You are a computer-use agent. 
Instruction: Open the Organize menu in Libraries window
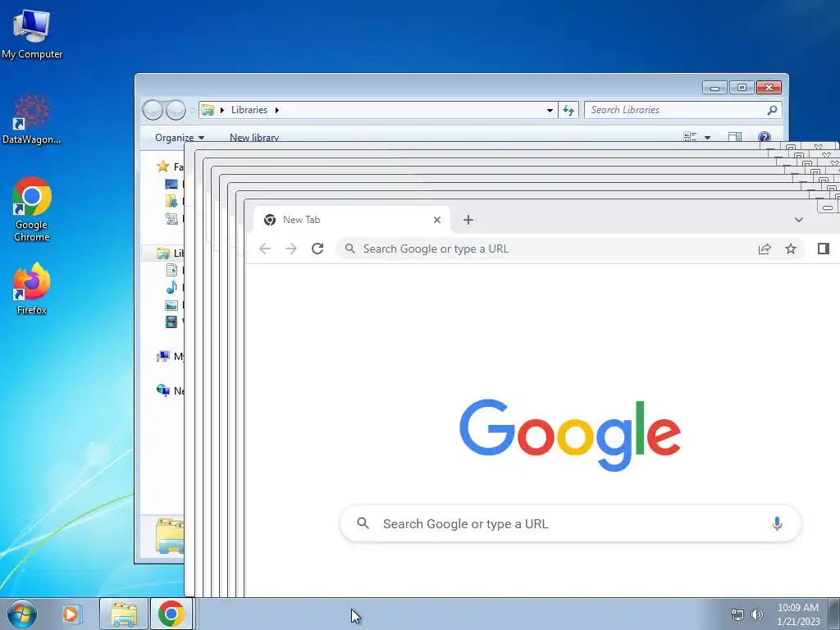[180, 138]
